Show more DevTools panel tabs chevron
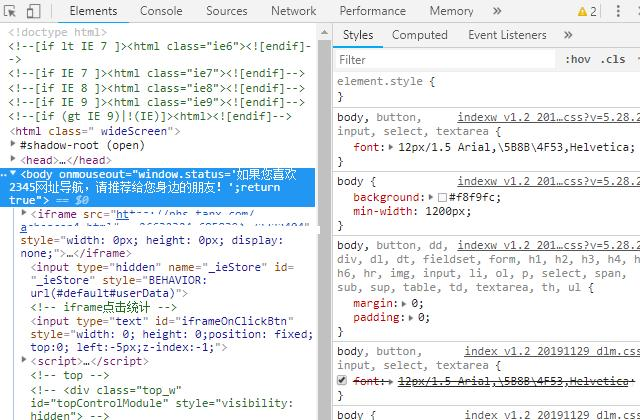Image resolution: width=640 pixels, height=420 pixels. [497, 11]
